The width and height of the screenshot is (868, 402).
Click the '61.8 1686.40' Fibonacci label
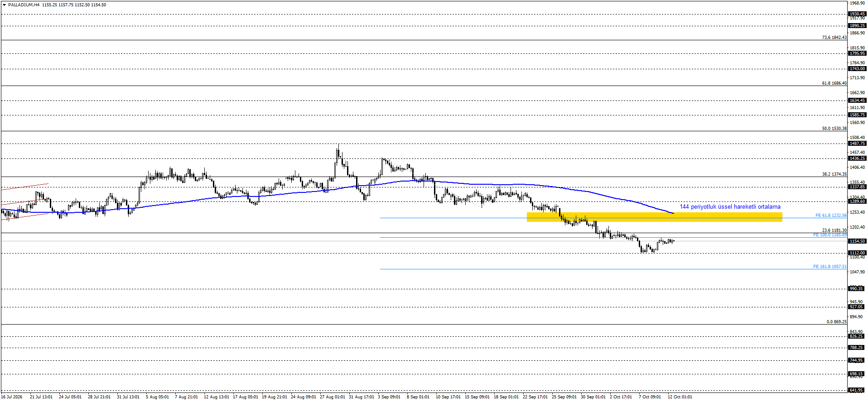(x=834, y=83)
